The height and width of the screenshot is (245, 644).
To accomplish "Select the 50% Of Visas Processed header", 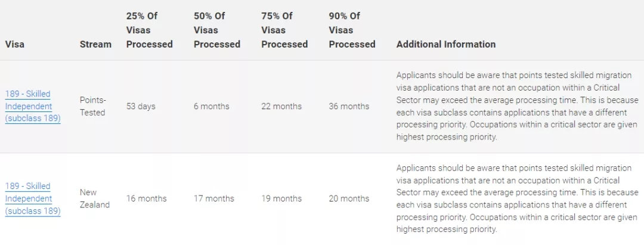I will click(x=216, y=30).
